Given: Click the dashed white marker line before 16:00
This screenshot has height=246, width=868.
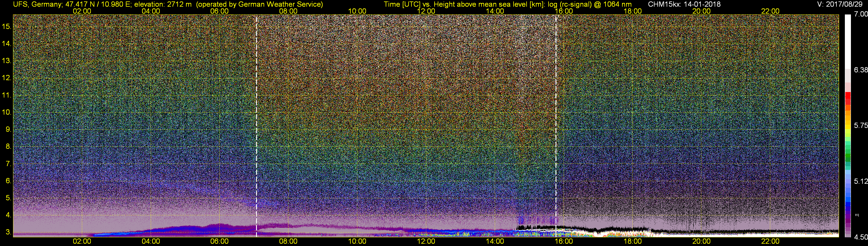Looking at the screenshot, I should pyautogui.click(x=556, y=126).
